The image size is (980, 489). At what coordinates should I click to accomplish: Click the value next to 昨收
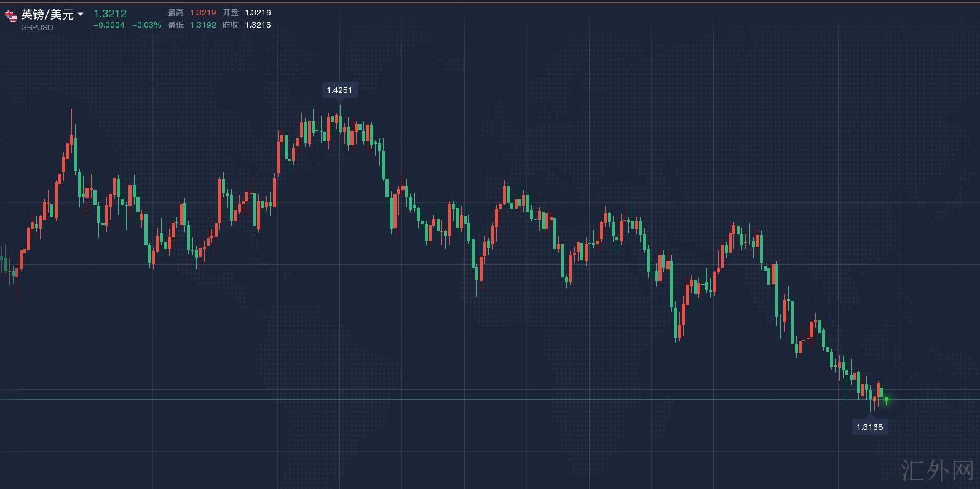point(258,25)
